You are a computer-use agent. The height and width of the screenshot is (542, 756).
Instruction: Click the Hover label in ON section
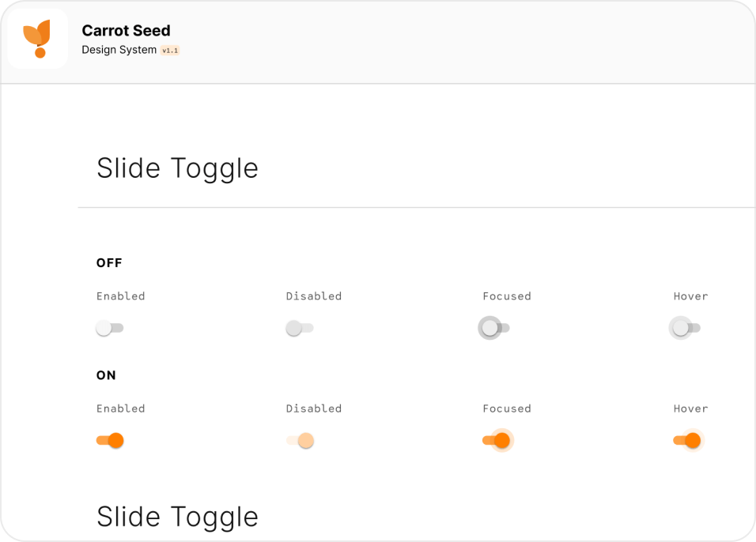point(690,408)
